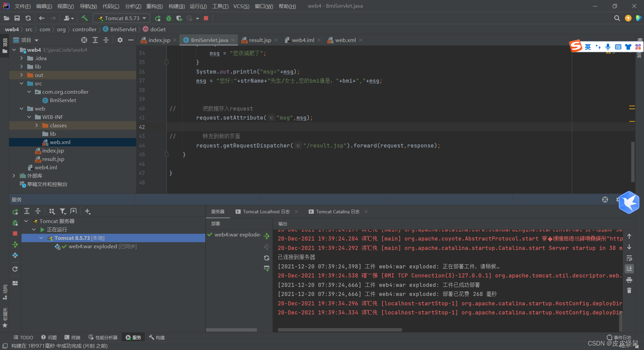Viewport: 644px width, 350px height.
Task: Stop Tomcat via the Services sidebar red square
Action: pyautogui.click(x=15, y=233)
